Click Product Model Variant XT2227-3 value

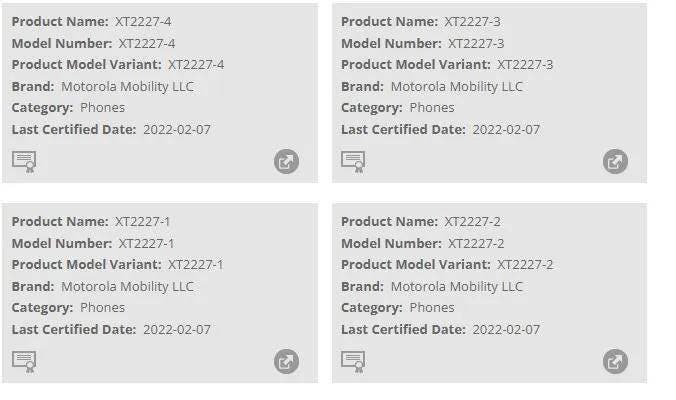click(x=525, y=65)
